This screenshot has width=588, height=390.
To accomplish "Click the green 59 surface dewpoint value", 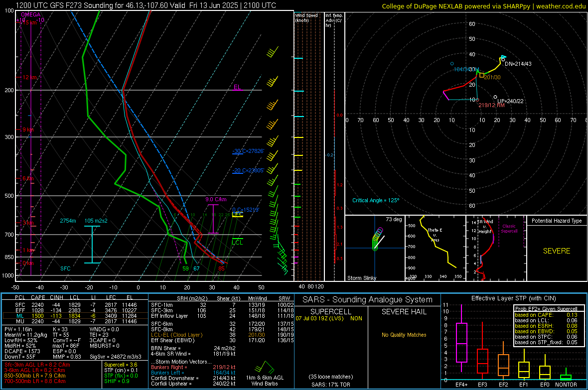I will coord(186,268).
